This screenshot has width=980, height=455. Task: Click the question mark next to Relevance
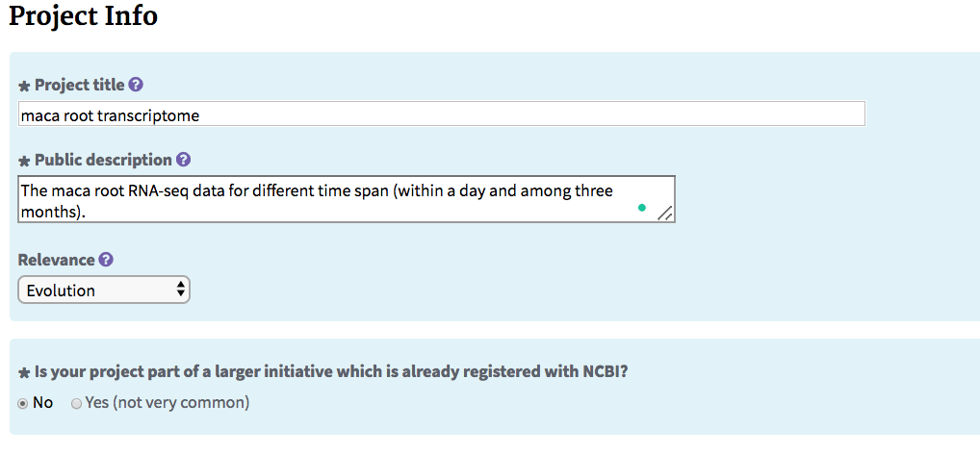click(106, 260)
